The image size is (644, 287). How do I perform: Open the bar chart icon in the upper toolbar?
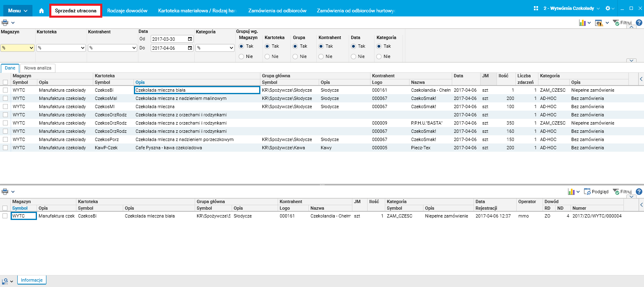coord(582,23)
